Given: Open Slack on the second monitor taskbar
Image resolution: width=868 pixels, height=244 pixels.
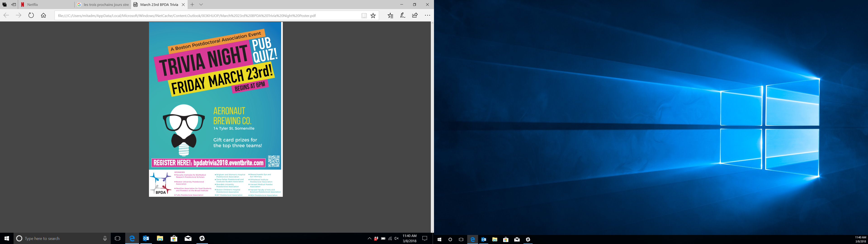Looking at the screenshot, I should tap(528, 239).
